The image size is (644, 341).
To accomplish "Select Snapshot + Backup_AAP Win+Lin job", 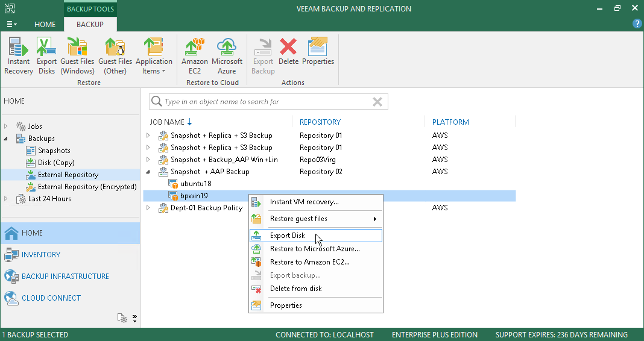I will [x=224, y=160].
